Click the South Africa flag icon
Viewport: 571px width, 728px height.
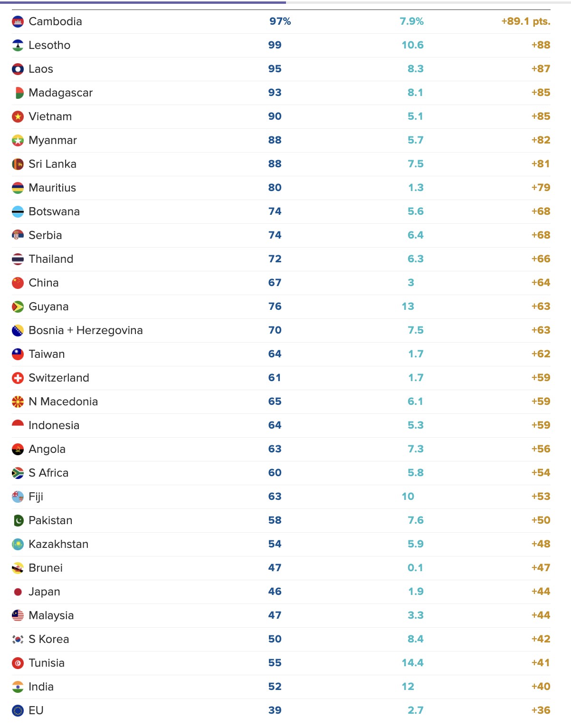(18, 473)
